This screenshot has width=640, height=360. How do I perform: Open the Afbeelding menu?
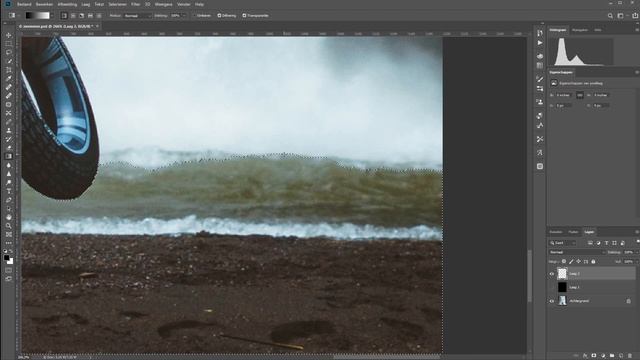[x=67, y=4]
